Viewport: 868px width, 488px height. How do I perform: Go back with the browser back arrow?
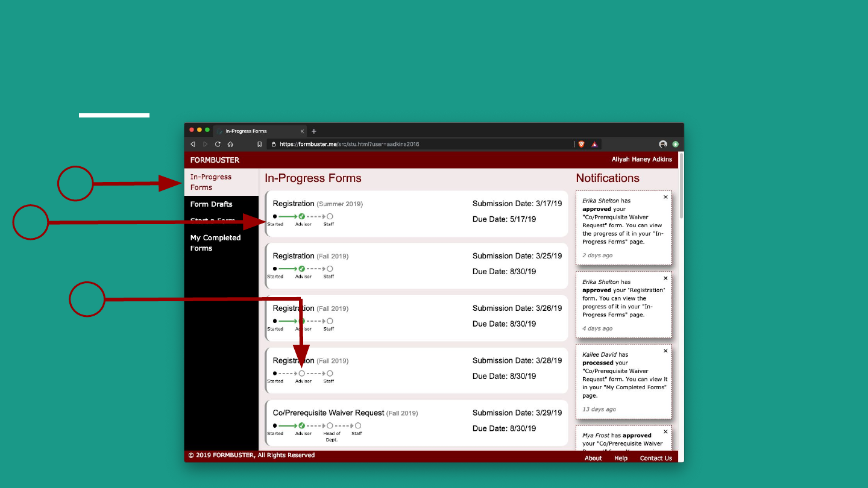193,145
